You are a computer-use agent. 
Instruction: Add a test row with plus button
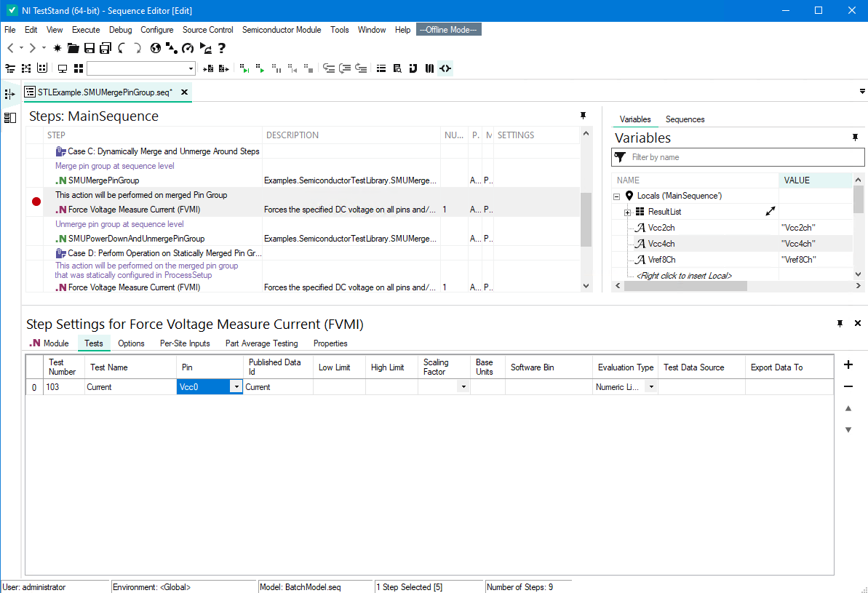pos(848,365)
